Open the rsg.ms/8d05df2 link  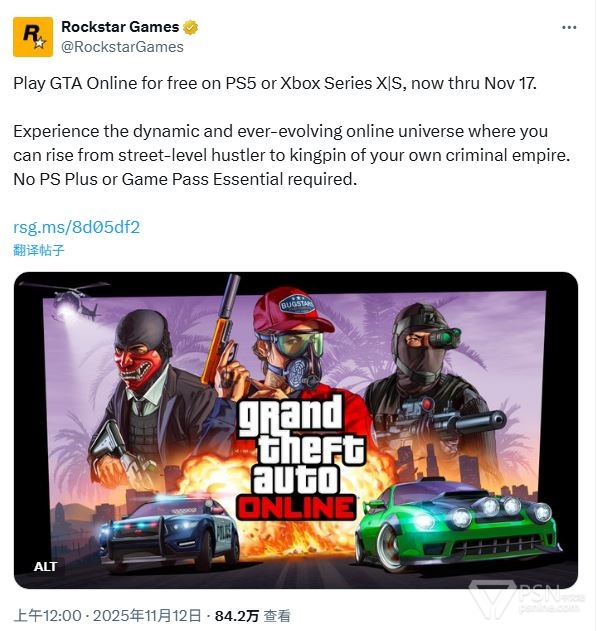tap(76, 227)
